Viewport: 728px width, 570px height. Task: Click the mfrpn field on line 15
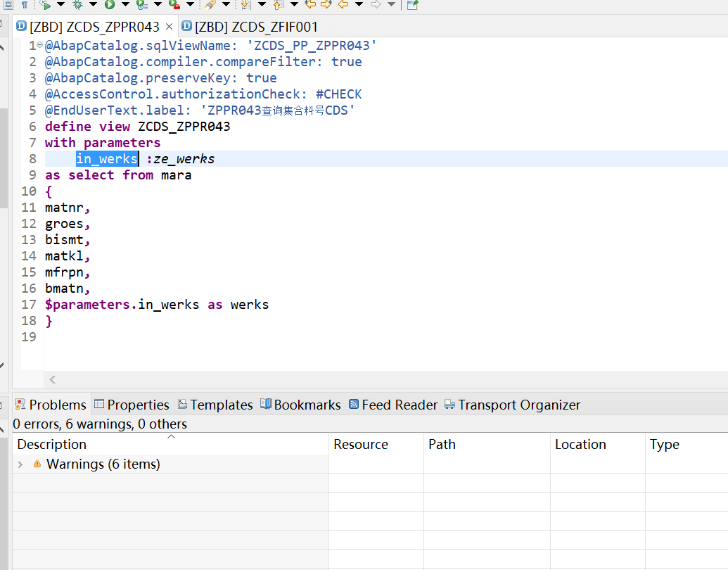[64, 272]
